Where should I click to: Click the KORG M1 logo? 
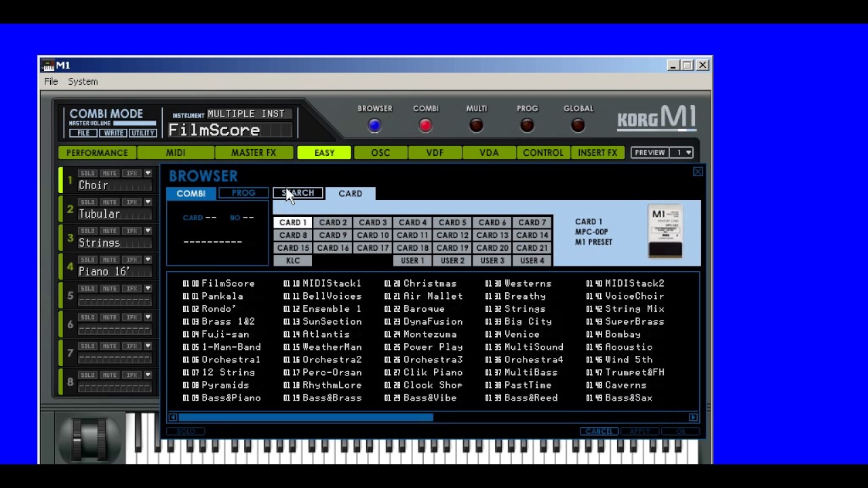click(656, 119)
